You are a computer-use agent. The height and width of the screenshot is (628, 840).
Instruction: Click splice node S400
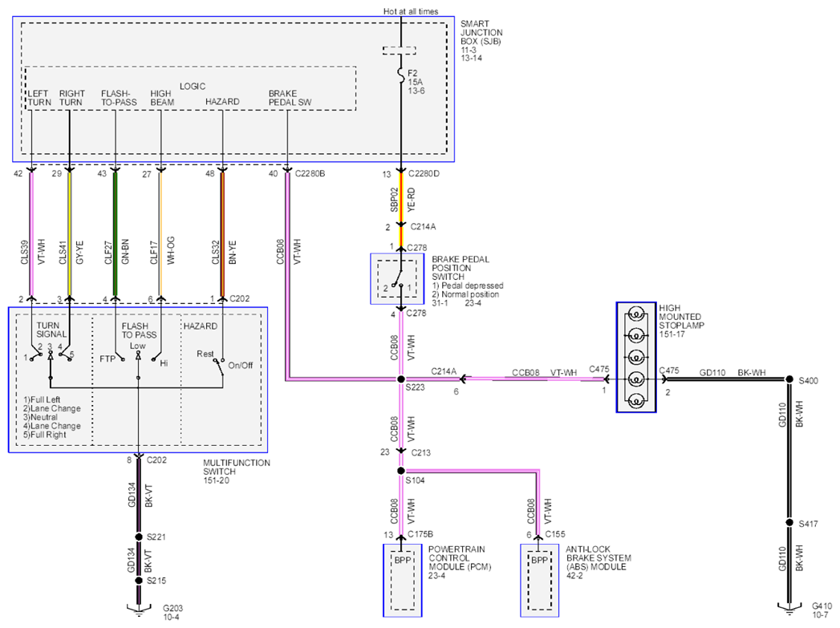tap(789, 379)
